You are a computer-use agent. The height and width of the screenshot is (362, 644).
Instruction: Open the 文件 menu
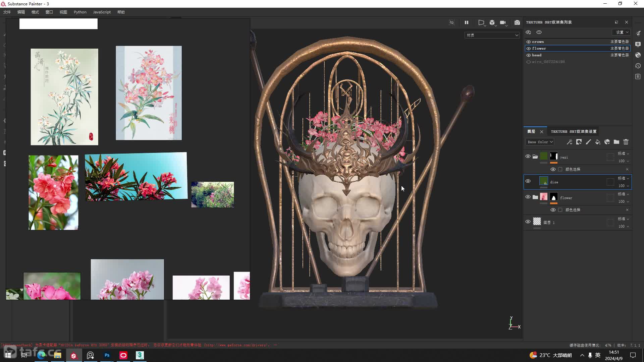click(7, 12)
